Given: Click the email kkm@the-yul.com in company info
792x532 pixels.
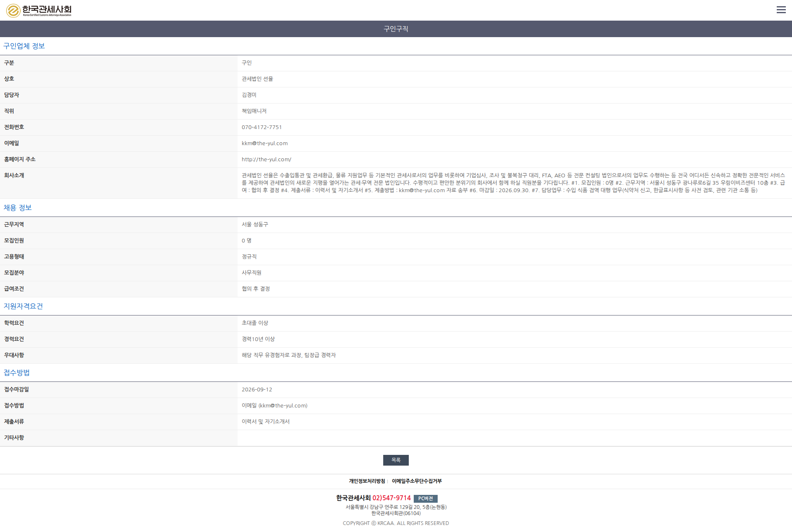Looking at the screenshot, I should (265, 144).
